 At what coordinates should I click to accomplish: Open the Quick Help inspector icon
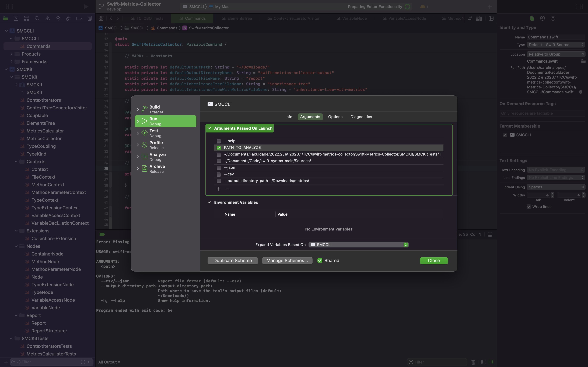coord(553,19)
